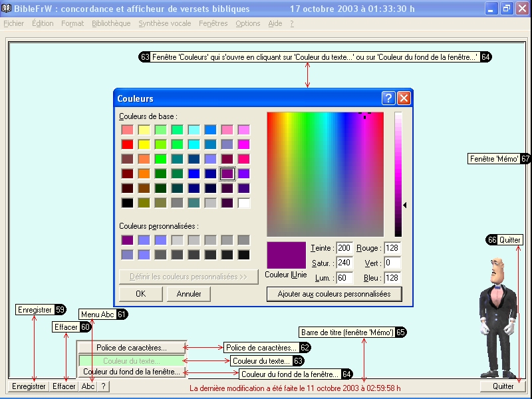Select 'Couleur du fond de la fenêtre...' item

click(x=131, y=372)
